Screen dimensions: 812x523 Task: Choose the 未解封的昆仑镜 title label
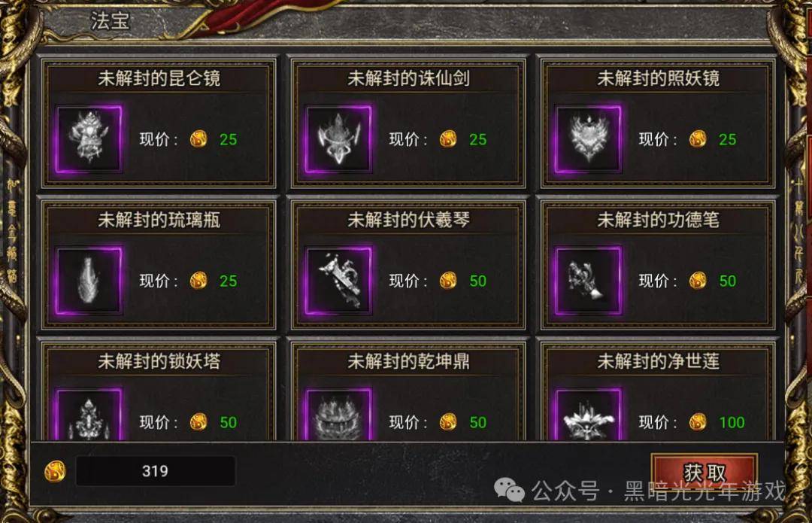click(159, 78)
